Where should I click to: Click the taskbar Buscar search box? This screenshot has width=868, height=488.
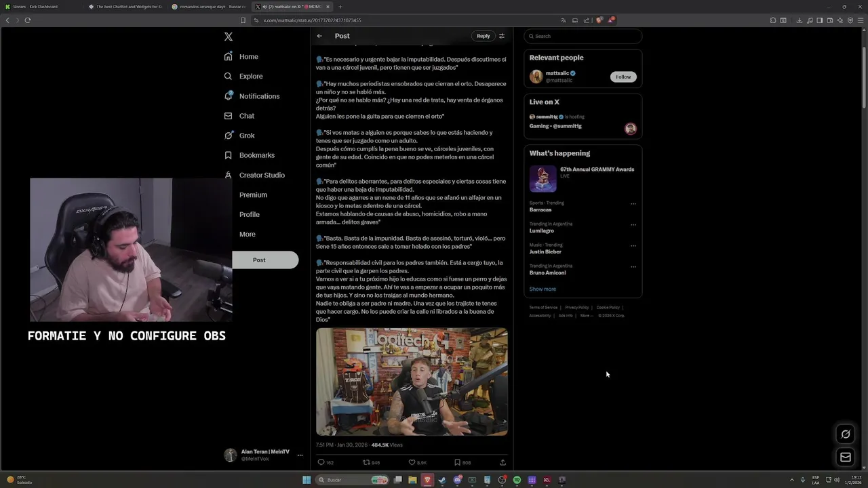(353, 480)
